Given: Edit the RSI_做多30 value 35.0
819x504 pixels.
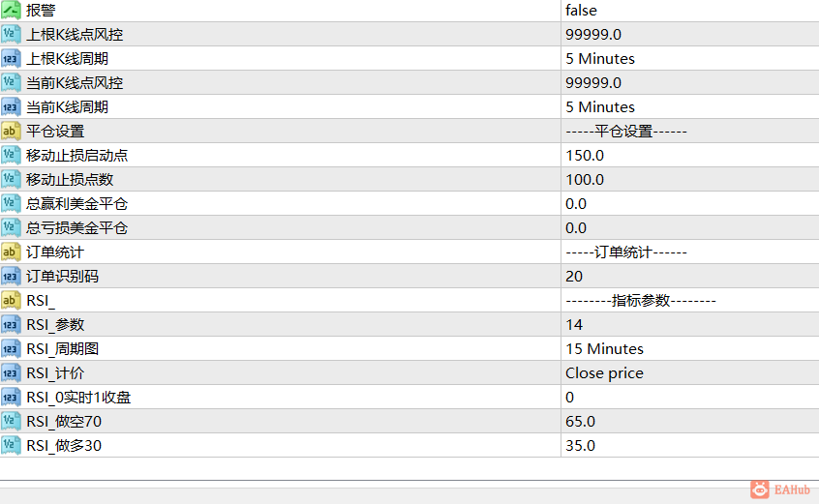Looking at the screenshot, I should click(690, 446).
